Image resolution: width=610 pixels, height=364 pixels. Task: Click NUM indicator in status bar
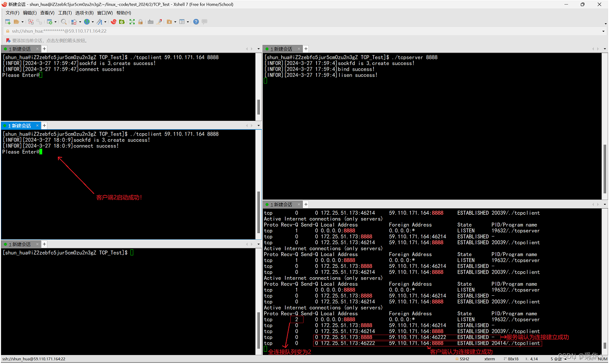coord(602,359)
